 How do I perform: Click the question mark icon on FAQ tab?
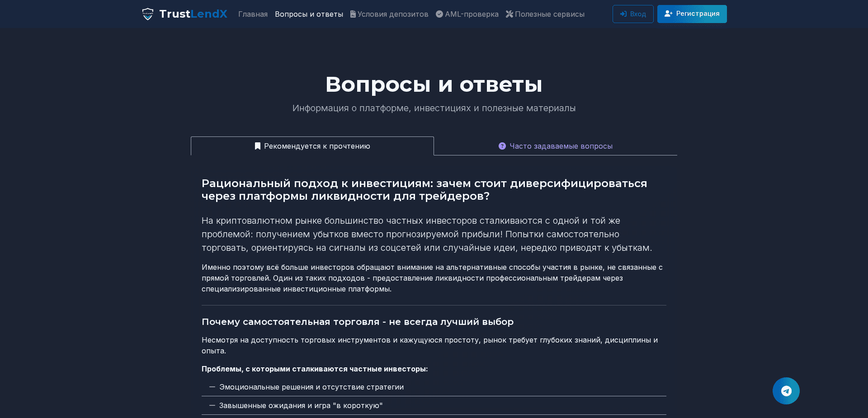pos(502,146)
